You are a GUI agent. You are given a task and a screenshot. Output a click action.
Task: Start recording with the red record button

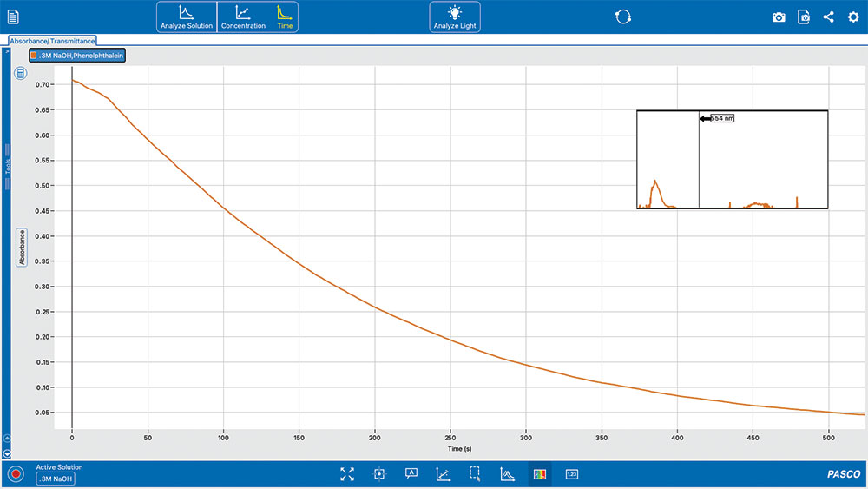pos(16,474)
